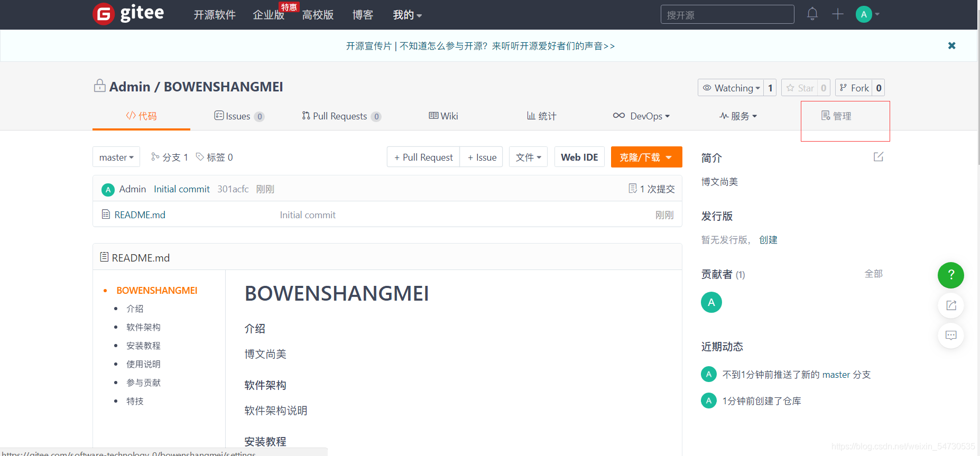View tags via 标签 0
980x456 pixels.
(x=214, y=157)
